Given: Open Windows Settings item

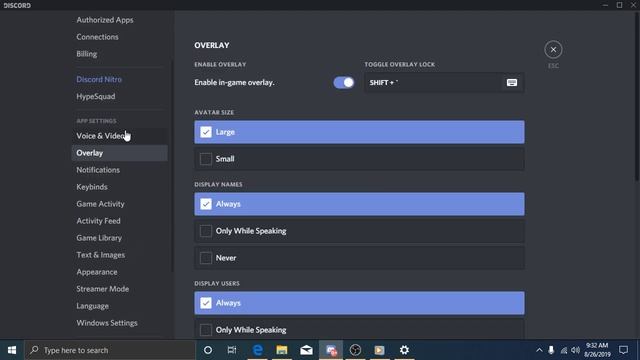Looking at the screenshot, I should pos(107,323).
